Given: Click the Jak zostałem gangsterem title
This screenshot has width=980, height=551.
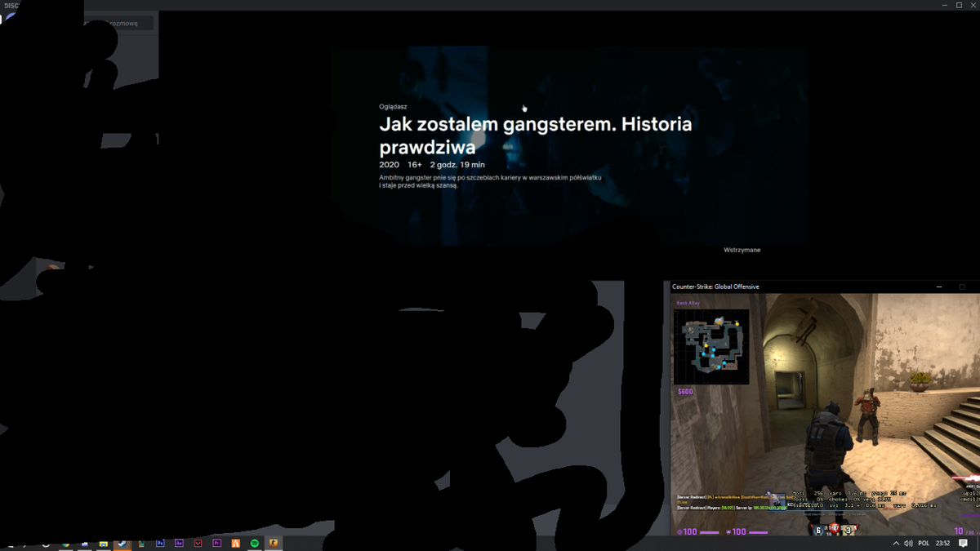Looking at the screenshot, I should coord(535,136).
